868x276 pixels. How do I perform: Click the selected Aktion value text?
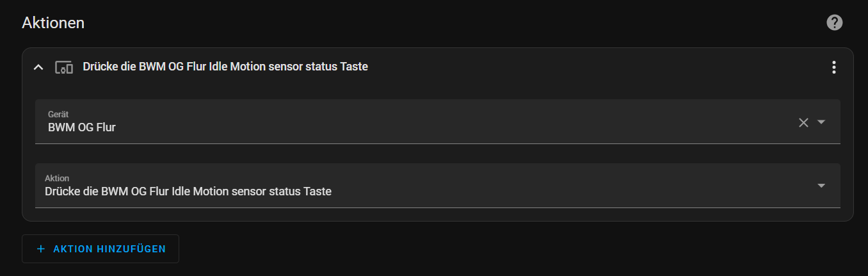(188, 191)
